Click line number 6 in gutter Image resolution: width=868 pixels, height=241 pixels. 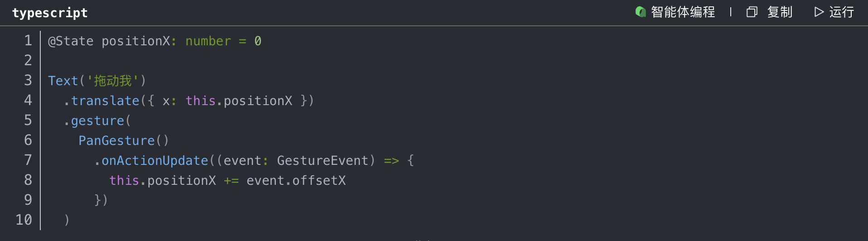pyautogui.click(x=28, y=140)
